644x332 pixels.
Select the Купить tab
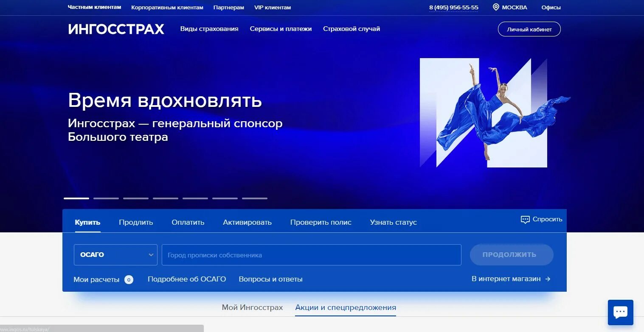[87, 222]
